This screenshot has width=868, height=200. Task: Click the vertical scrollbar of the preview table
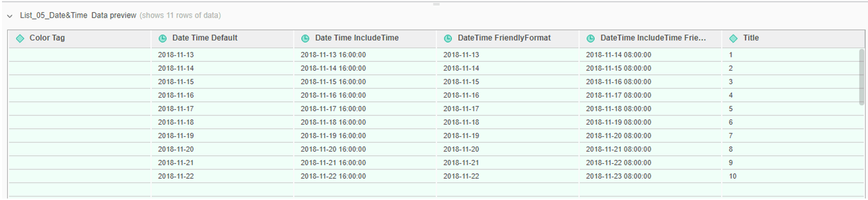[862, 77]
